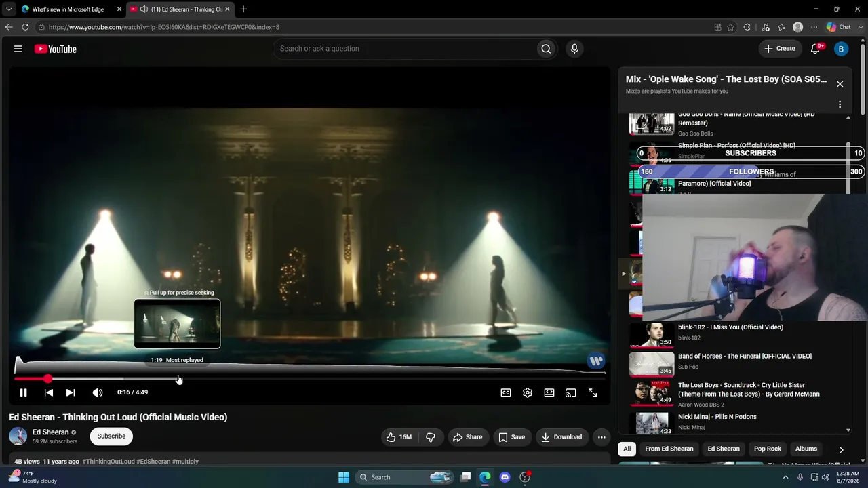This screenshot has width=868, height=488.
Task: Click the #multiply hashtag
Action: coord(185,462)
